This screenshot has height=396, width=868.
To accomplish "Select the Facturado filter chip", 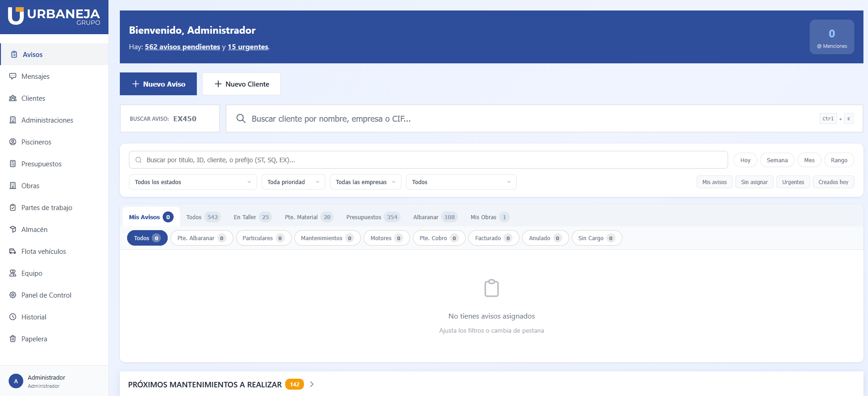I will point(494,238).
